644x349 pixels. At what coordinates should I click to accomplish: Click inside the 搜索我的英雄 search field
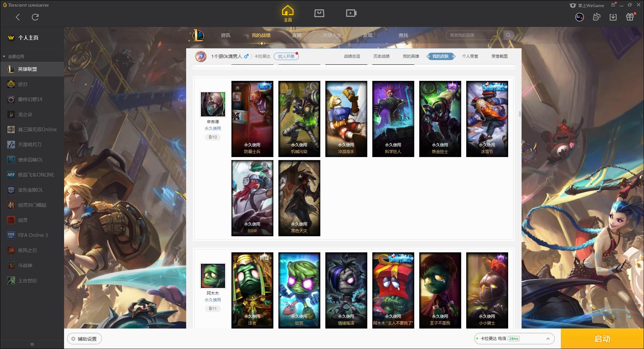[475, 35]
